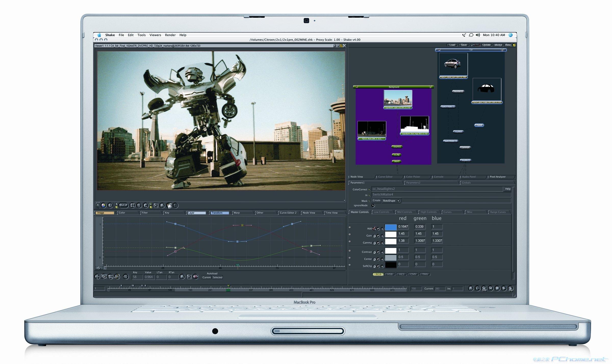Click the fit viewer to image icon
The width and height of the screenshot is (612, 364).
156,205
